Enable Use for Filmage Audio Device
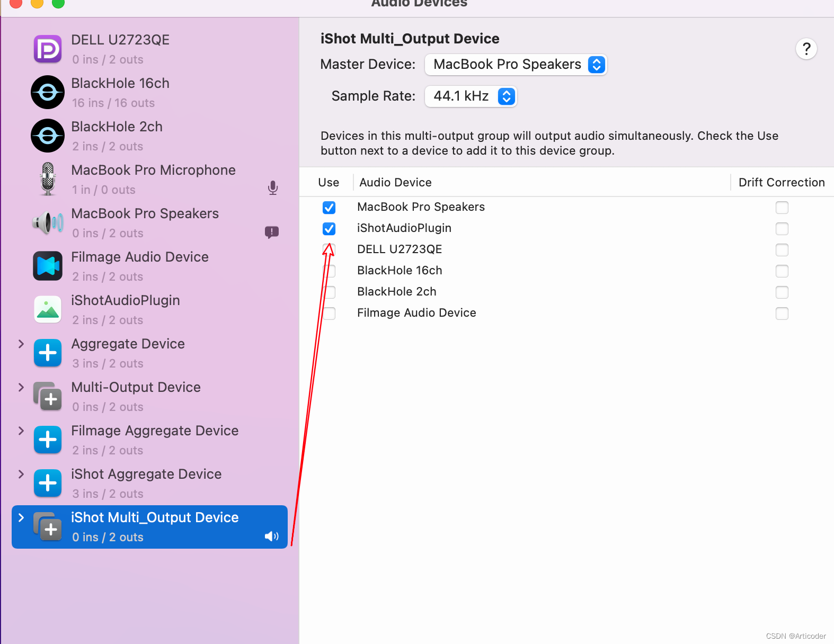Screen dimensions: 834x644 pyautogui.click(x=329, y=314)
